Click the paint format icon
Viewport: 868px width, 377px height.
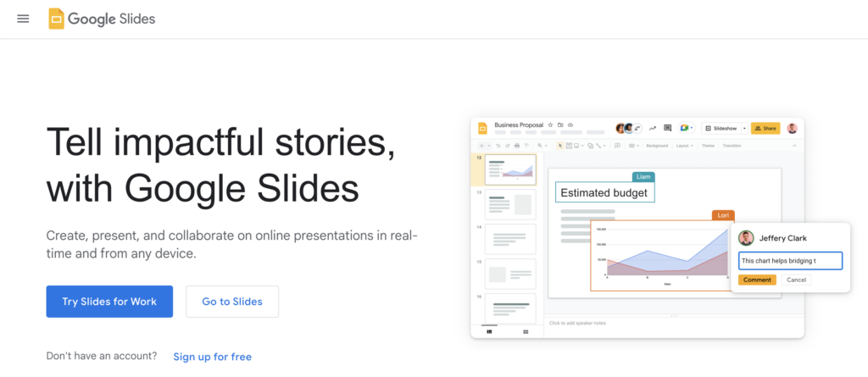click(526, 146)
